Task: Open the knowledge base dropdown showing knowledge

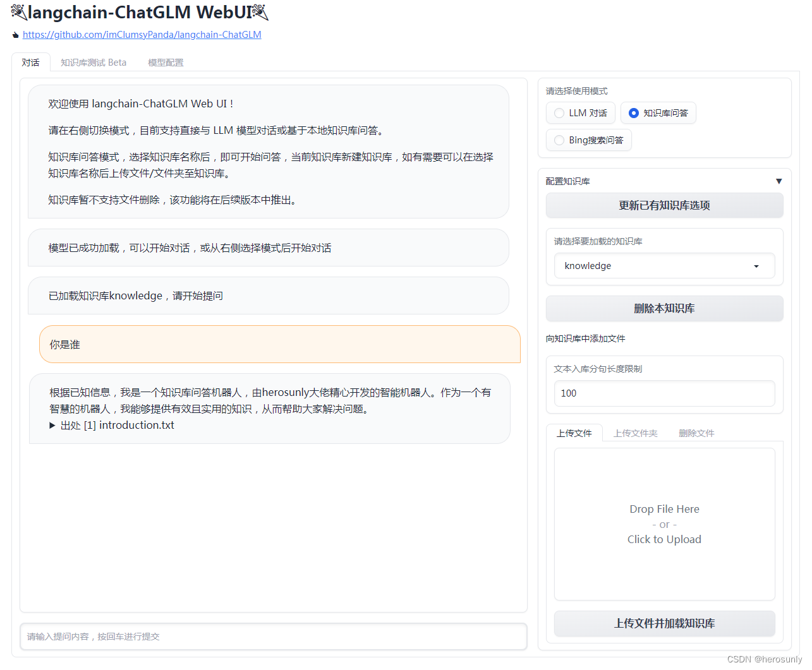Action: tap(664, 266)
